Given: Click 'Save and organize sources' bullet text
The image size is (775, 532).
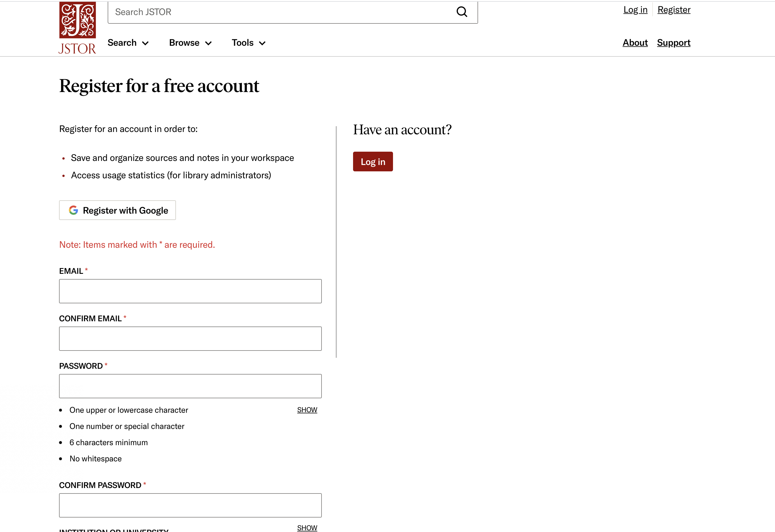Looking at the screenshot, I should (182, 158).
